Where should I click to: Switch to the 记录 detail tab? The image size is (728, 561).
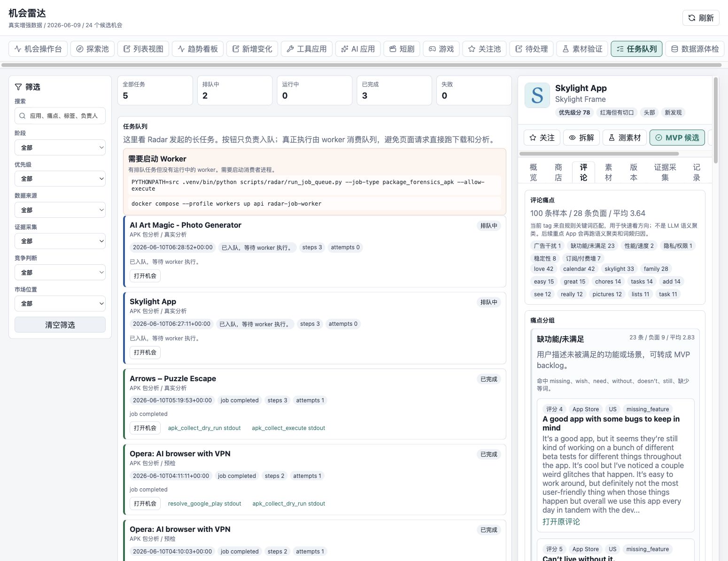[x=697, y=172]
